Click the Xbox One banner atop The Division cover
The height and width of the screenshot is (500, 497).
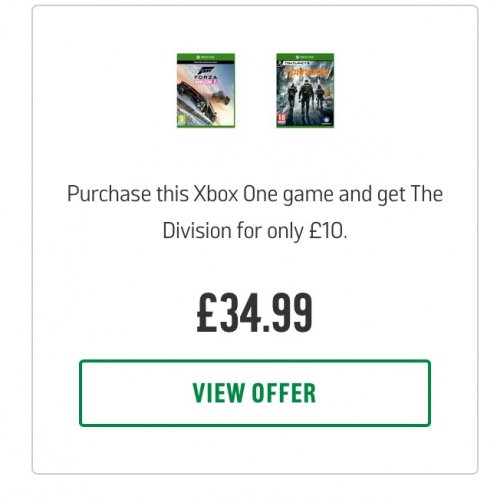[x=305, y=57]
